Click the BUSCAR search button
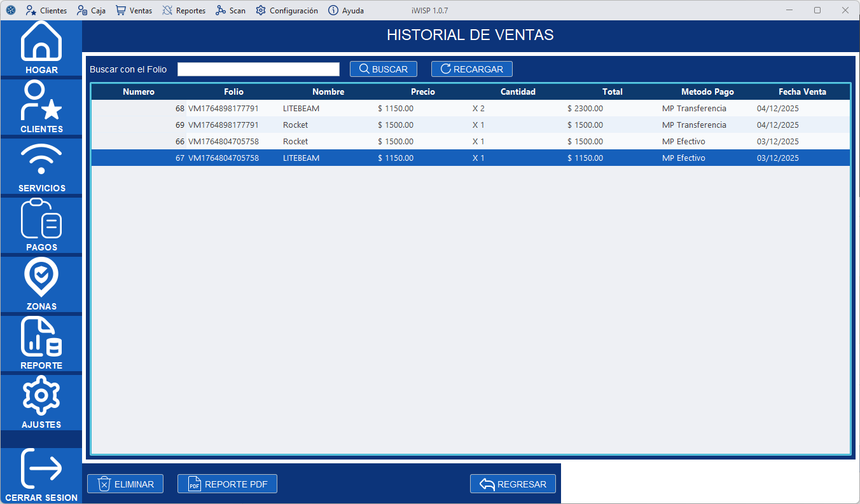Viewport: 860px width, 504px height. click(x=383, y=69)
